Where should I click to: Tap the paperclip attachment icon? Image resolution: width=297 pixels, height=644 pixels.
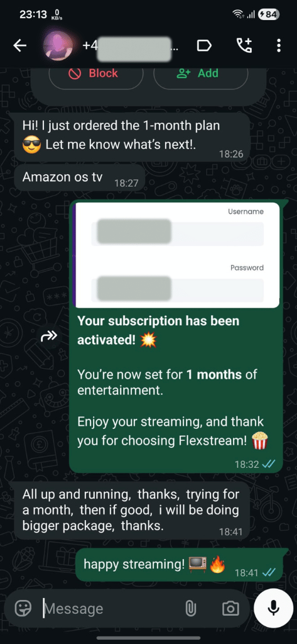190,608
